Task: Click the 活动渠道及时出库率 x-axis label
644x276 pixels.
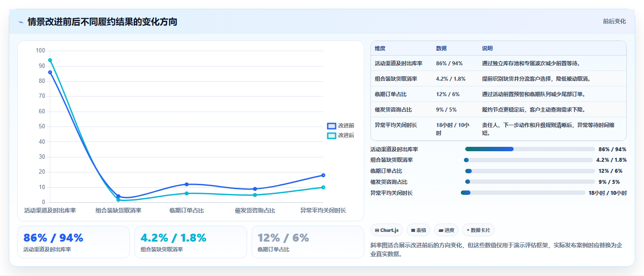Action: pos(50,211)
